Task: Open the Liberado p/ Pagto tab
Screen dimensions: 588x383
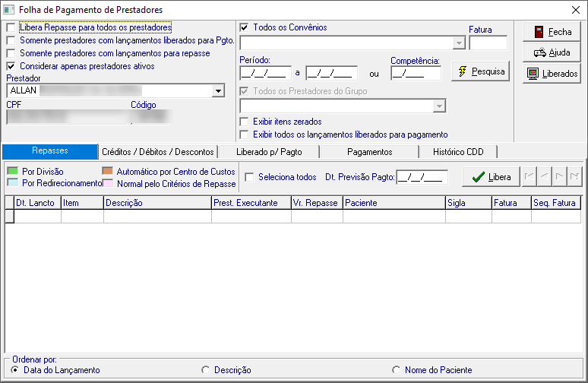Action: coord(269,152)
